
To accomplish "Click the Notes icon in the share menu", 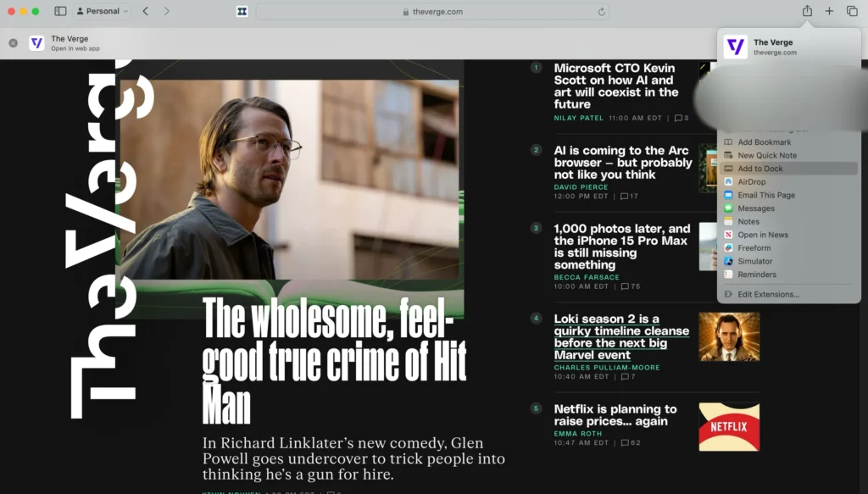I will pos(728,222).
